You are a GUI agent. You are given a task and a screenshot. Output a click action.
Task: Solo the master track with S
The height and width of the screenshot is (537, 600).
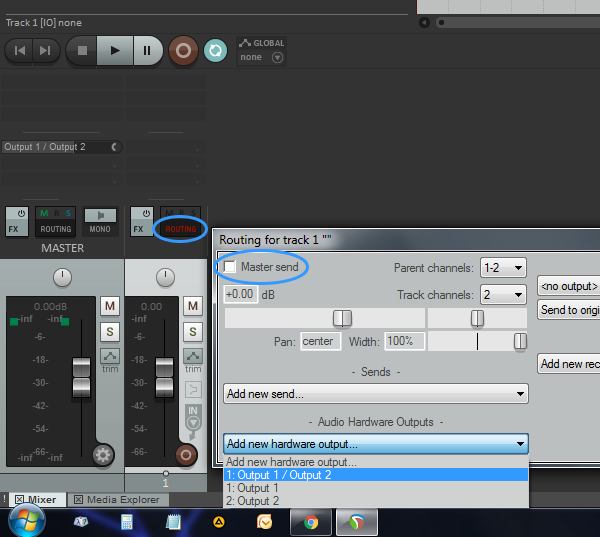point(109,331)
